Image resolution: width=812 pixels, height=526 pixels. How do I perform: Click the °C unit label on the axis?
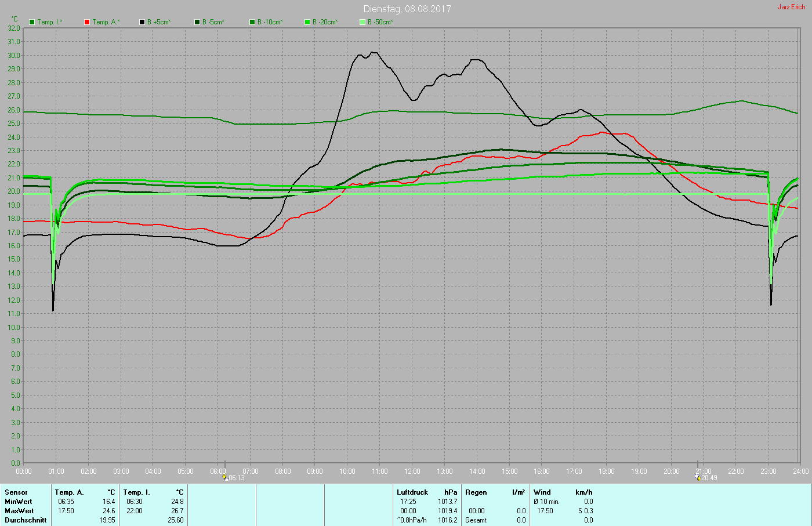pos(14,19)
